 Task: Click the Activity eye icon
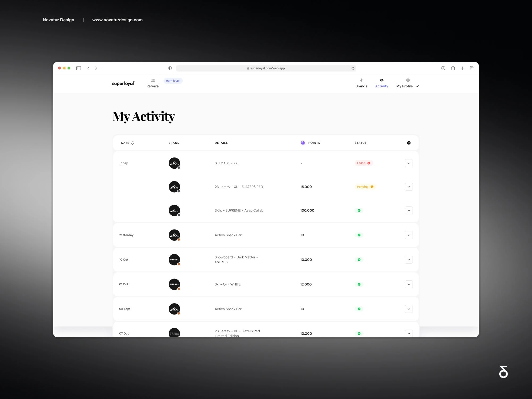(x=381, y=80)
